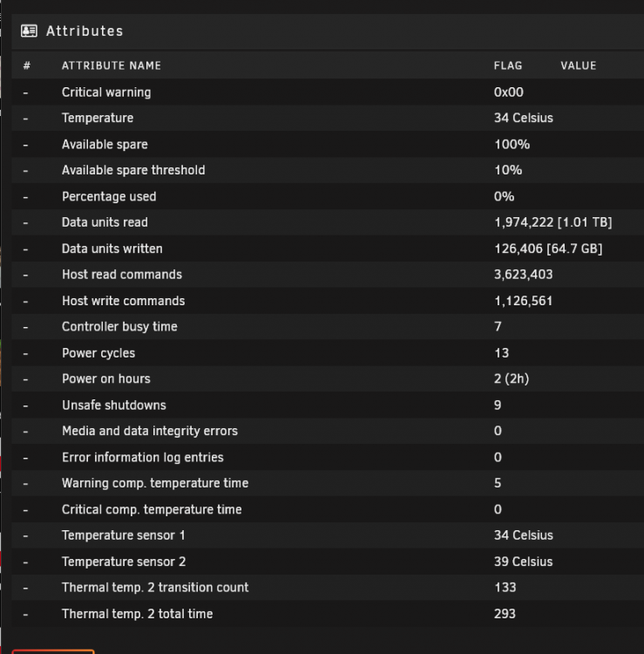Click the hash number column header
644x654 pixels.
[x=27, y=65]
